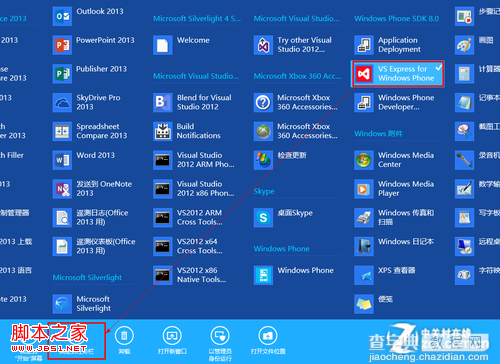
Task: Open the Windows Phone app tile
Action: point(294,275)
